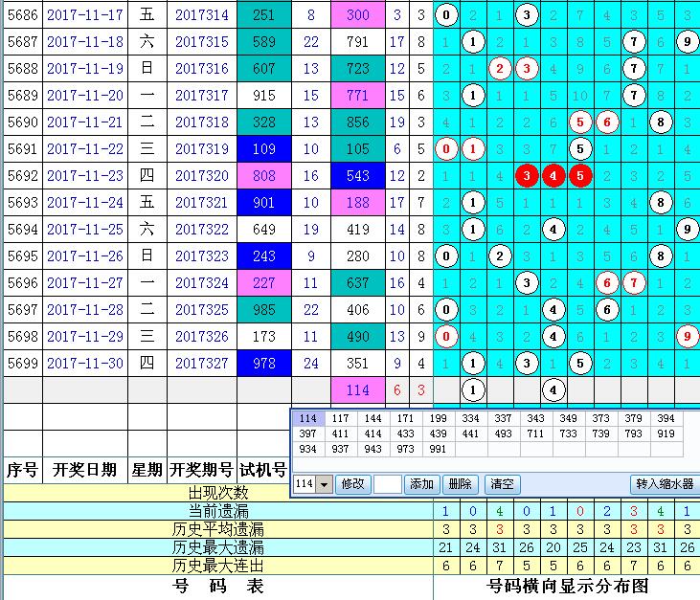
Task: Select number 711 in the candidate list
Action: pos(536,433)
